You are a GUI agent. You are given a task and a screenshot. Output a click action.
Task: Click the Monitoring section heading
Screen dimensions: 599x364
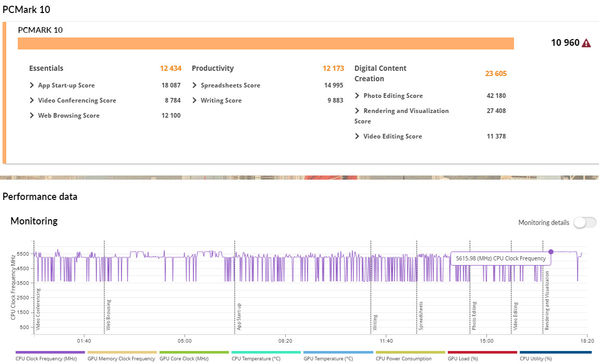tap(34, 221)
